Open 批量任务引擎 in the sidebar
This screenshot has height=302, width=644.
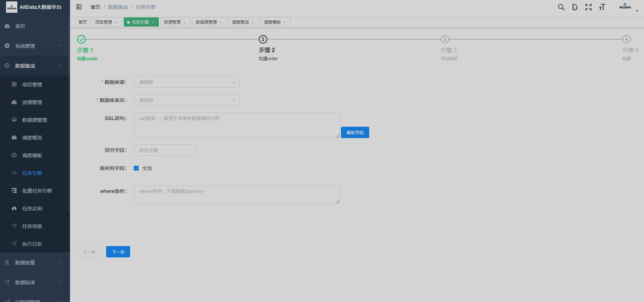click(37, 191)
